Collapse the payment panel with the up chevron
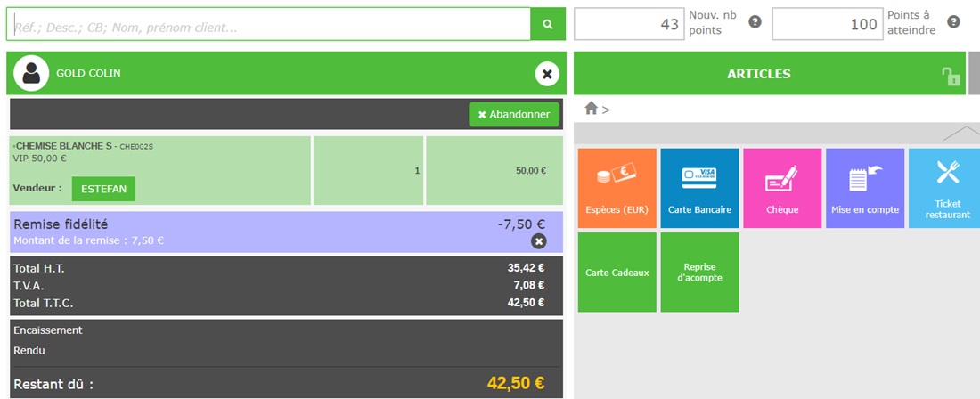 tap(960, 134)
